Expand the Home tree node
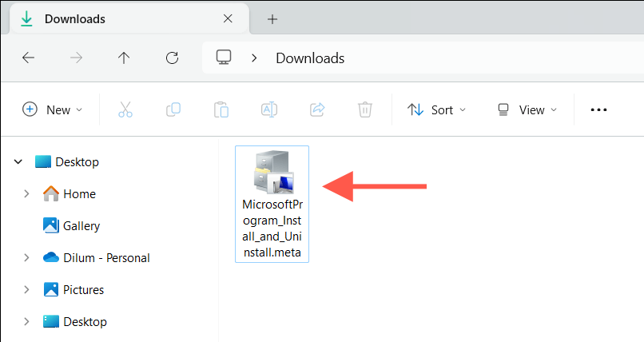Viewport: 644px width, 342px height. tap(26, 193)
